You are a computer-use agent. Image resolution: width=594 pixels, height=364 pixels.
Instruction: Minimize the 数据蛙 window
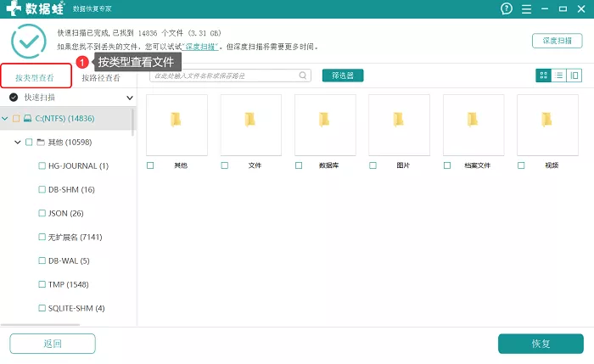[x=545, y=8]
